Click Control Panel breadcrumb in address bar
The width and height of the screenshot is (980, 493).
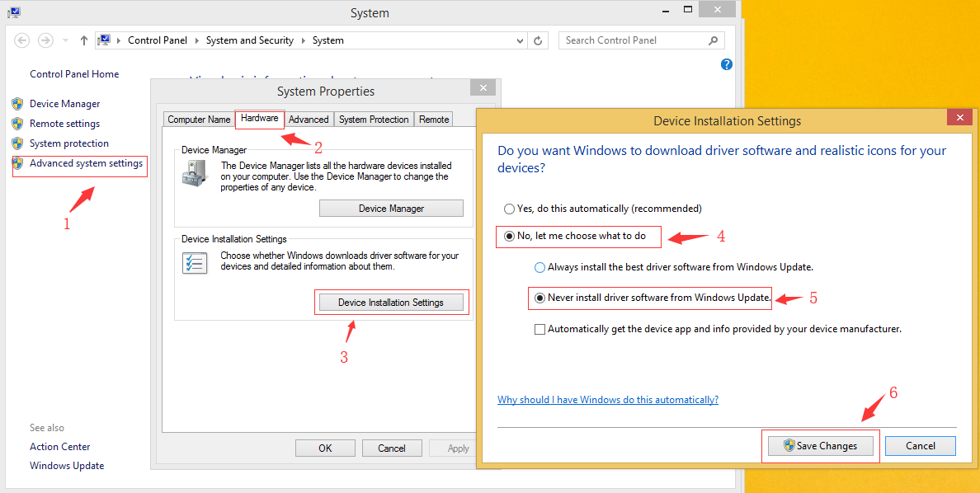[158, 40]
